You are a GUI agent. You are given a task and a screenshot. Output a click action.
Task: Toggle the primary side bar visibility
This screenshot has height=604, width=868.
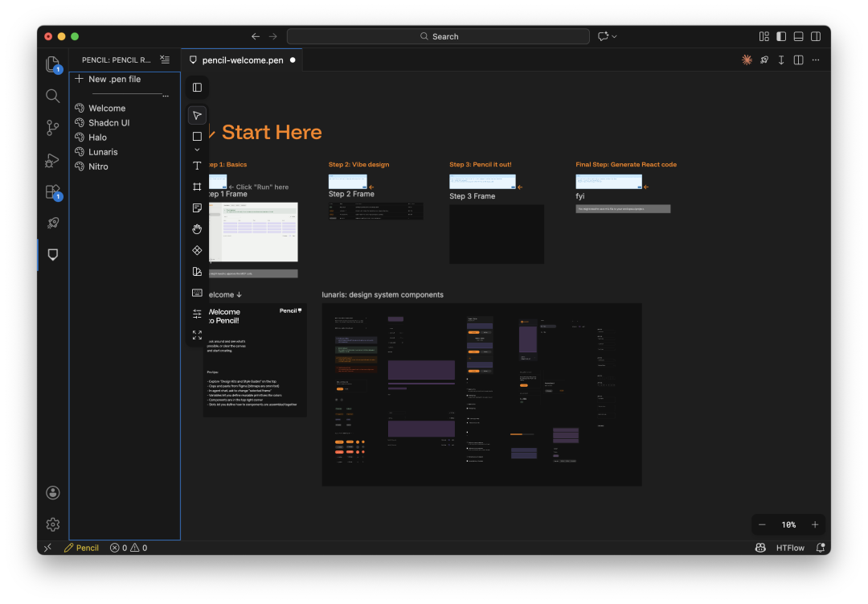tap(781, 36)
